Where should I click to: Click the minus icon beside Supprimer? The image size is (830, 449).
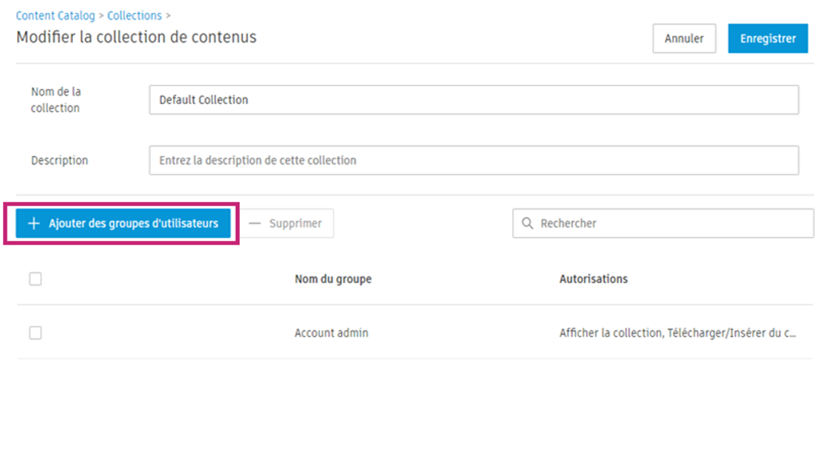point(255,224)
